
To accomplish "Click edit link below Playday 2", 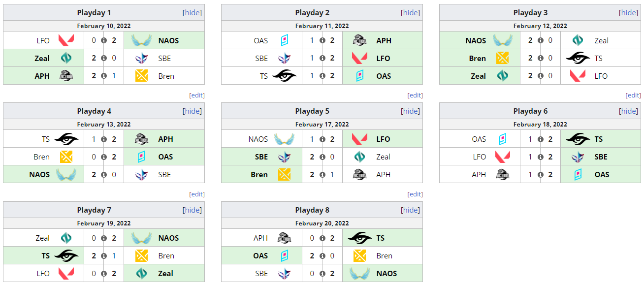I will [x=415, y=95].
